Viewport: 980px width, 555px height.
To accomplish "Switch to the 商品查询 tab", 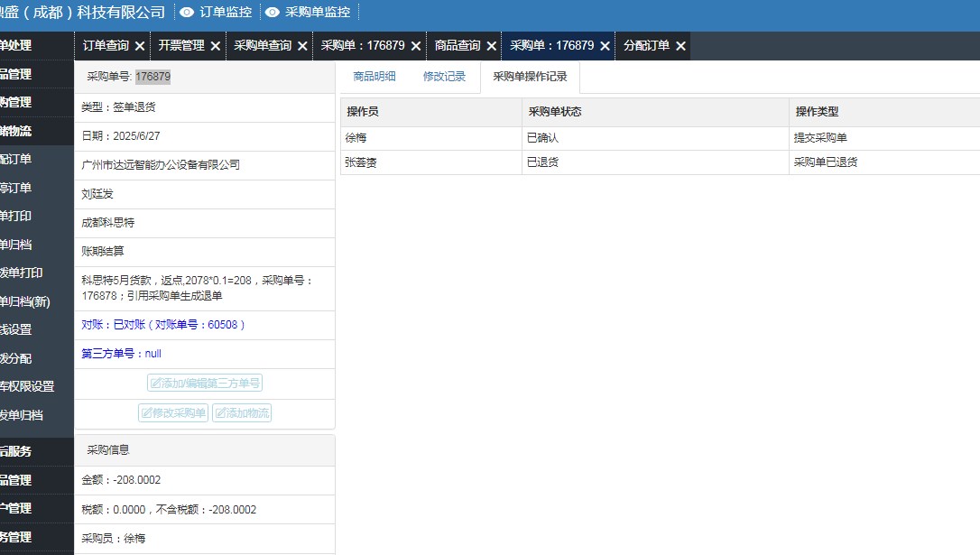I will click(458, 46).
